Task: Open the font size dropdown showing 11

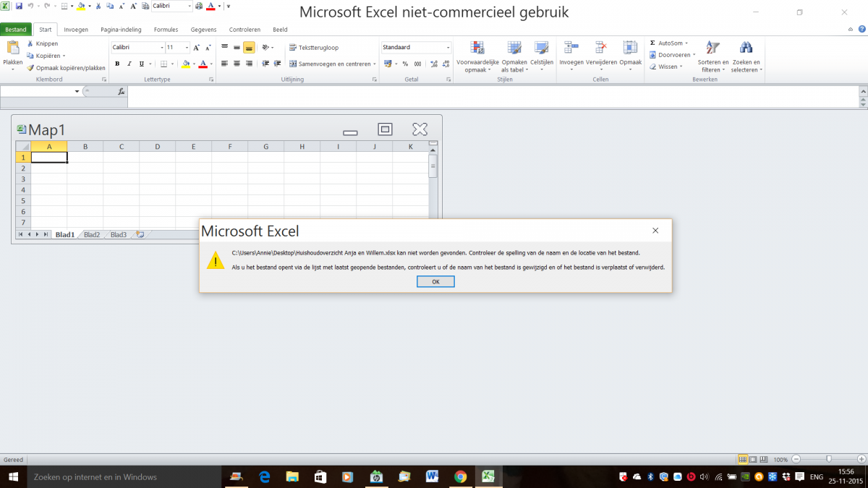Action: click(x=187, y=48)
